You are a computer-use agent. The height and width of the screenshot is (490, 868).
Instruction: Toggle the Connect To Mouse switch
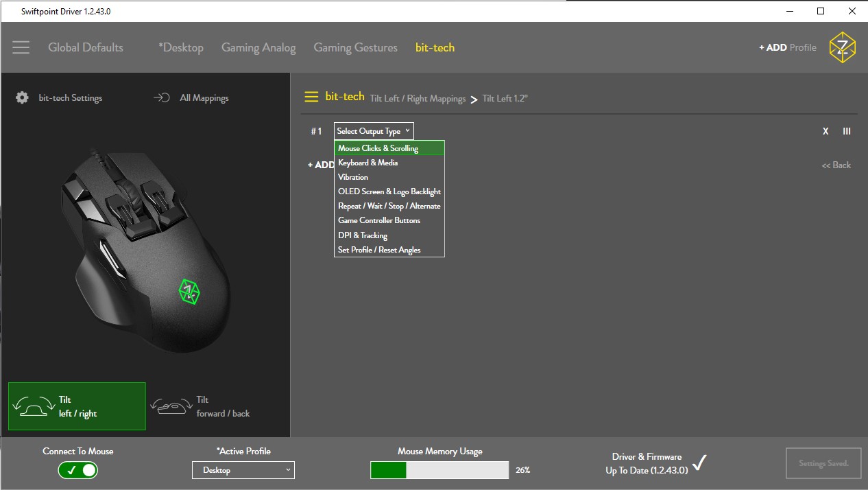click(77, 470)
